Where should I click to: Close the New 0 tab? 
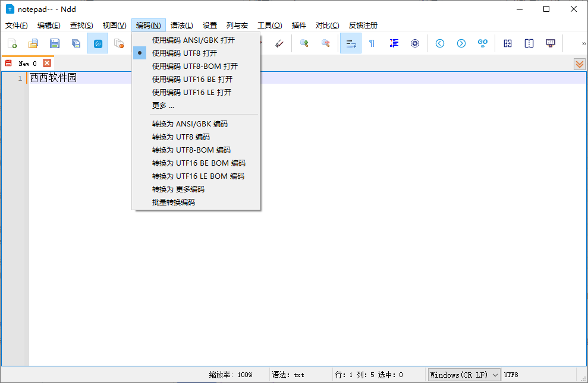[x=47, y=63]
